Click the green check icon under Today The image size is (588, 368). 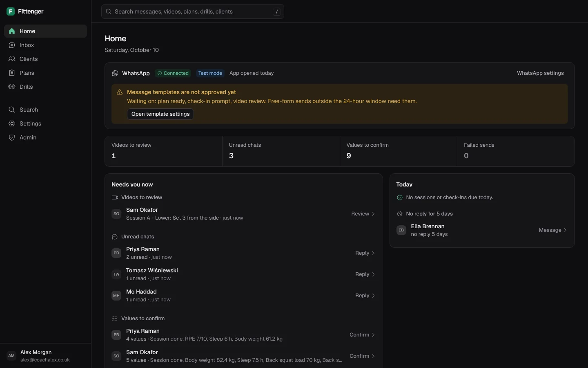(x=400, y=197)
